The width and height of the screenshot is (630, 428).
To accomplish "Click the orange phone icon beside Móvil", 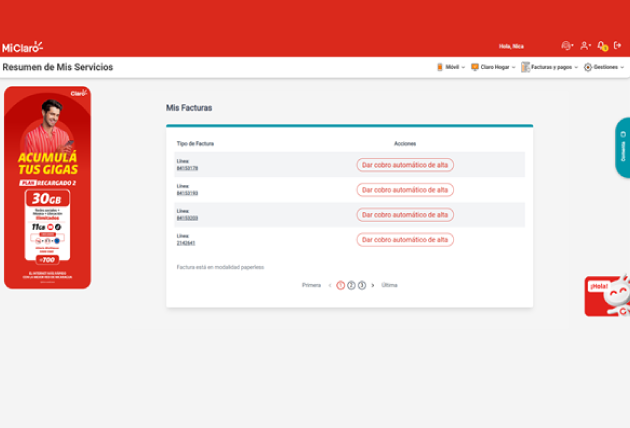I will pyautogui.click(x=440, y=67).
